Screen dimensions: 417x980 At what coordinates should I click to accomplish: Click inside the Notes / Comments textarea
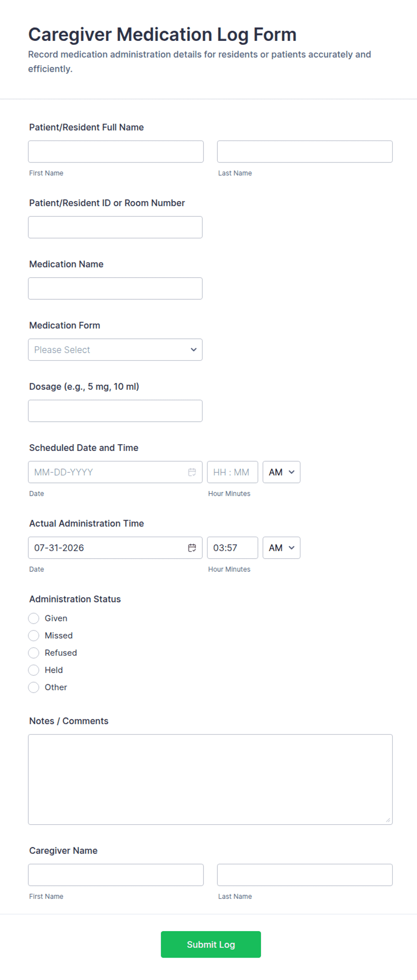click(210, 779)
